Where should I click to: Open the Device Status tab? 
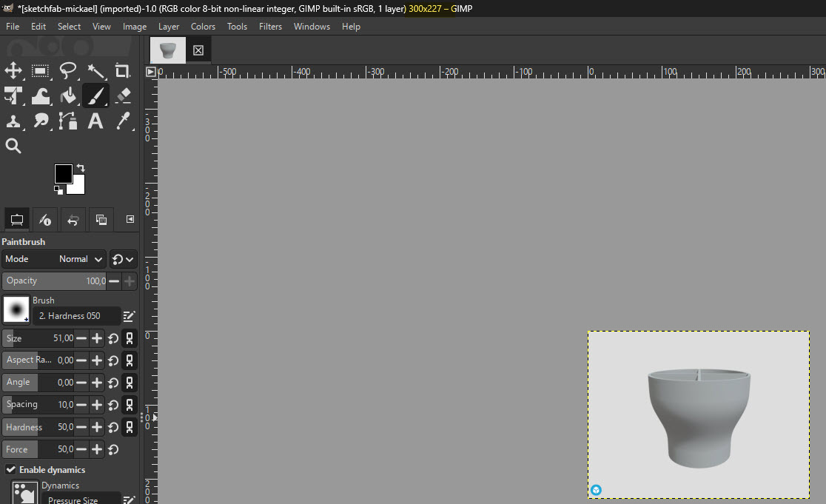(45, 220)
